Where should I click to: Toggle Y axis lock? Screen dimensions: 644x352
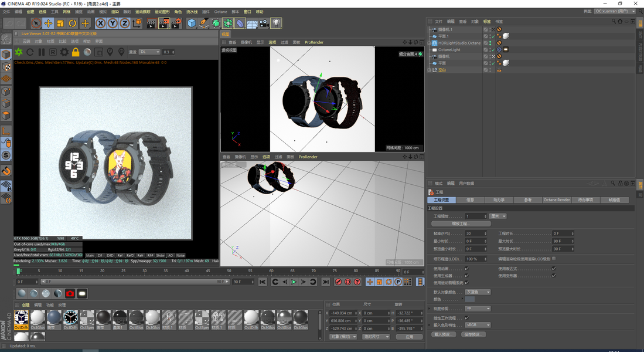click(113, 23)
